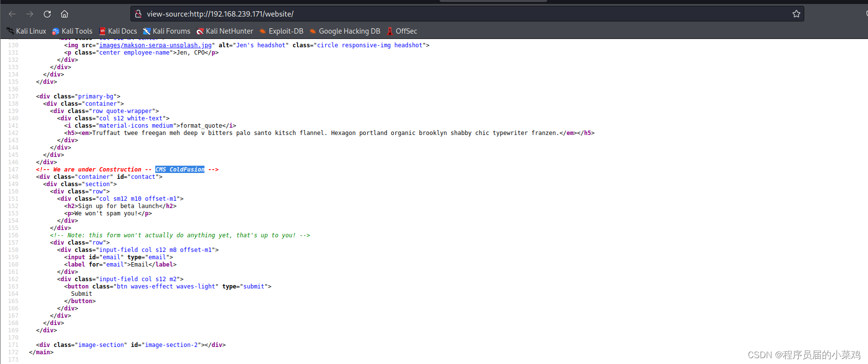Open the Kali NetHunter bookmark
This screenshot has height=364, width=868.
(225, 31)
